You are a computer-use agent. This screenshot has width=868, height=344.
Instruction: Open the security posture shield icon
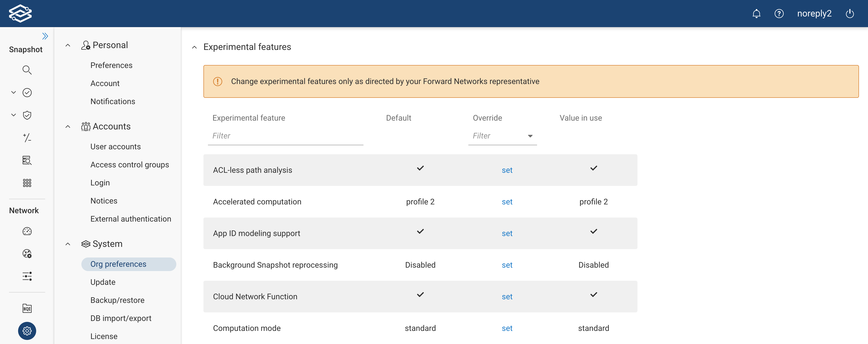pos(27,115)
